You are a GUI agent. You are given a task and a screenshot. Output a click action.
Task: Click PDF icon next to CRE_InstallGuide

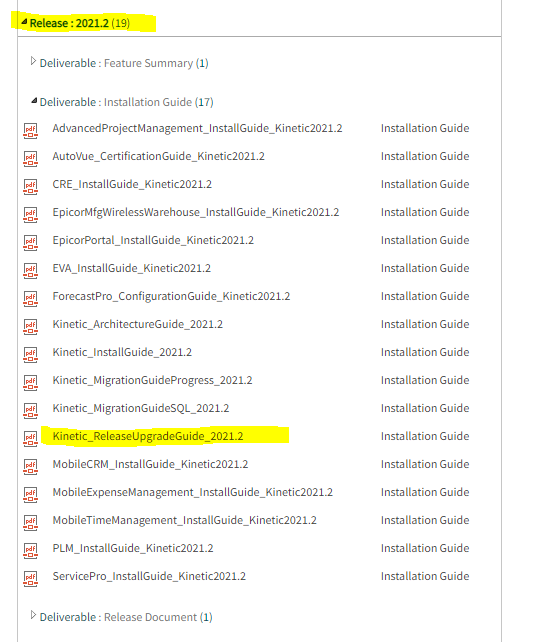pos(30,186)
